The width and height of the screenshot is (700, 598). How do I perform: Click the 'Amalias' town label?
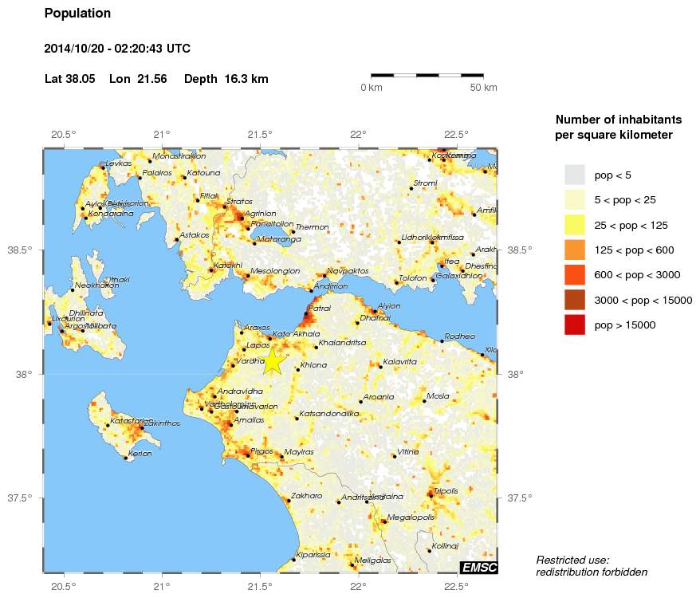[249, 420]
